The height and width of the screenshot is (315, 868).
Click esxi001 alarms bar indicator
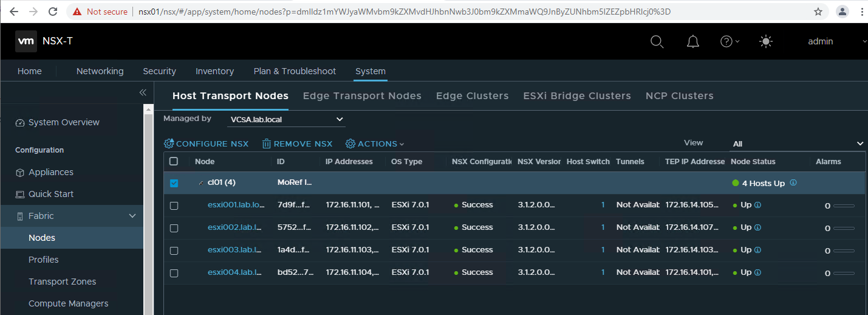(844, 206)
